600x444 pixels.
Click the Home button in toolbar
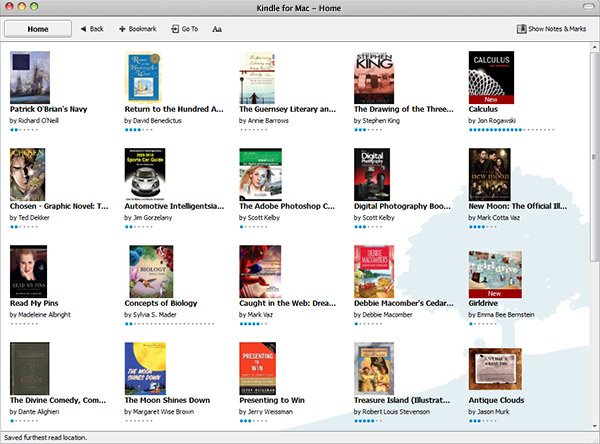click(x=37, y=29)
